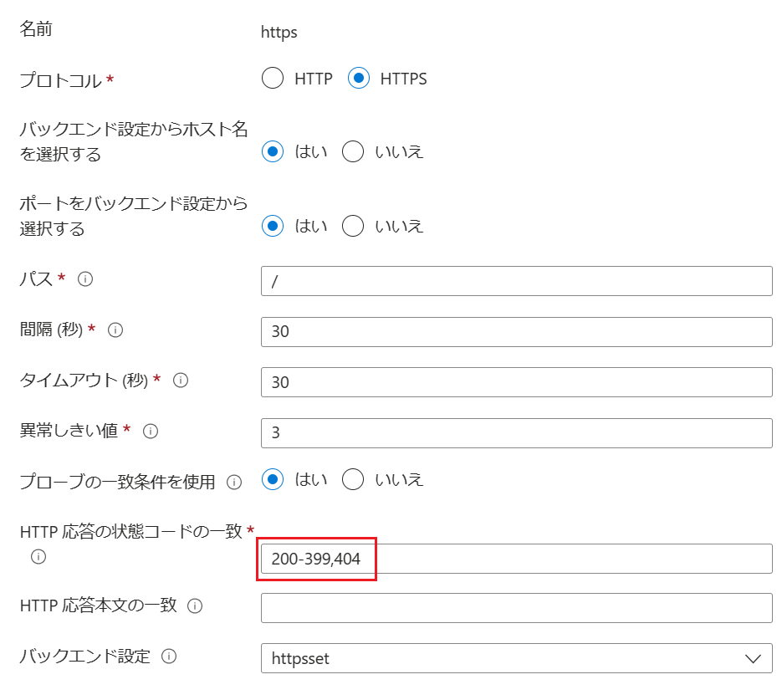The height and width of the screenshot is (700, 782).
Task: Open the バックエンド設定 httpsset dropdown
Action: click(x=517, y=659)
